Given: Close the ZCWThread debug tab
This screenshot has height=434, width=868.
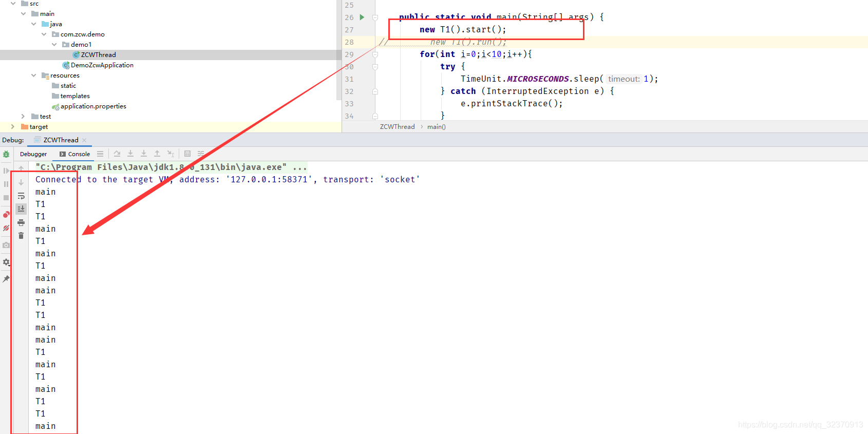Looking at the screenshot, I should (x=84, y=140).
